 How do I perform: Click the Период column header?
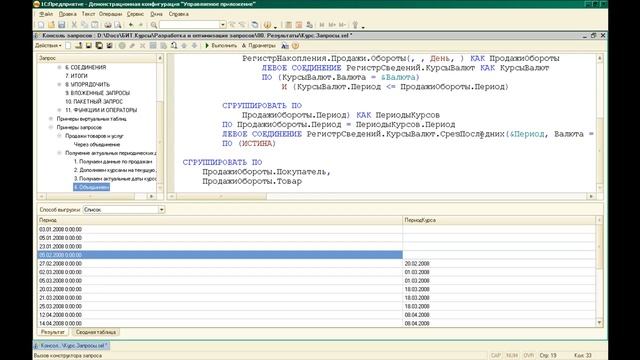(x=220, y=220)
